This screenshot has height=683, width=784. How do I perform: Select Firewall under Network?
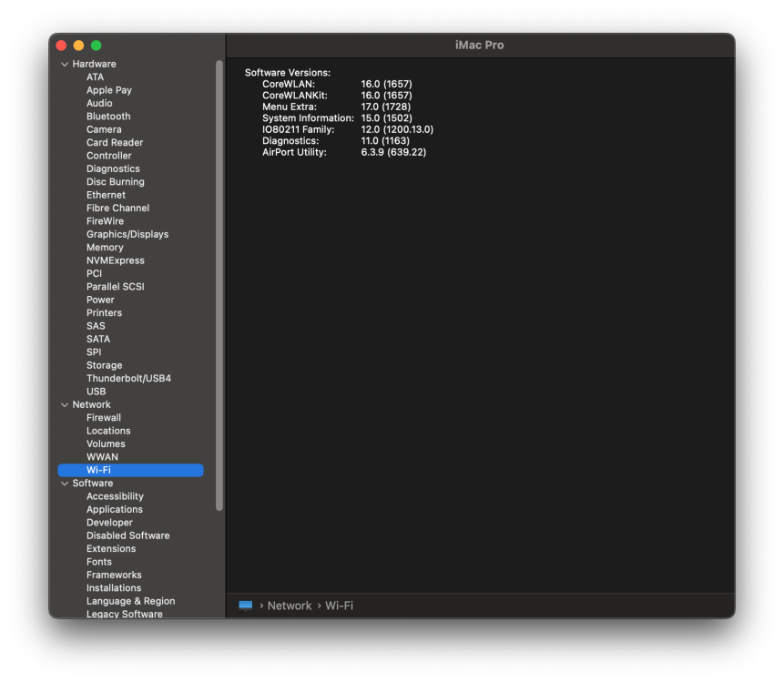click(x=104, y=417)
